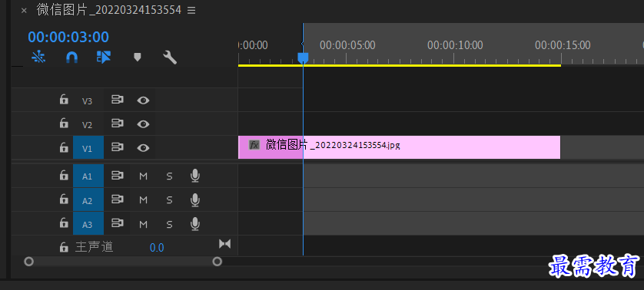Toggle lock on track V3
The width and height of the screenshot is (644, 290).
pyautogui.click(x=64, y=100)
